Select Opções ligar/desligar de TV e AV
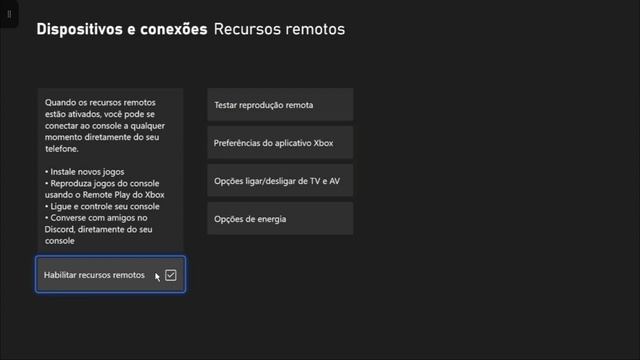Screen dimensions: 640x360 point(280,181)
